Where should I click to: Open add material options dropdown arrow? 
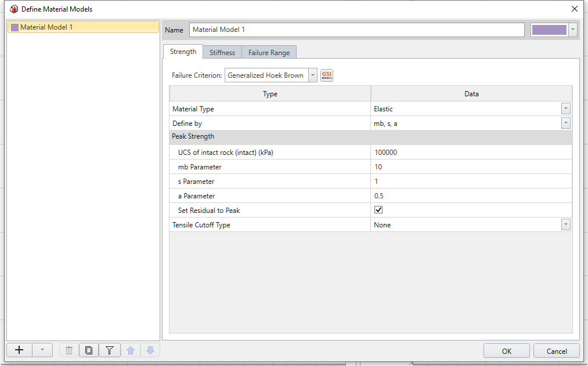pos(42,350)
